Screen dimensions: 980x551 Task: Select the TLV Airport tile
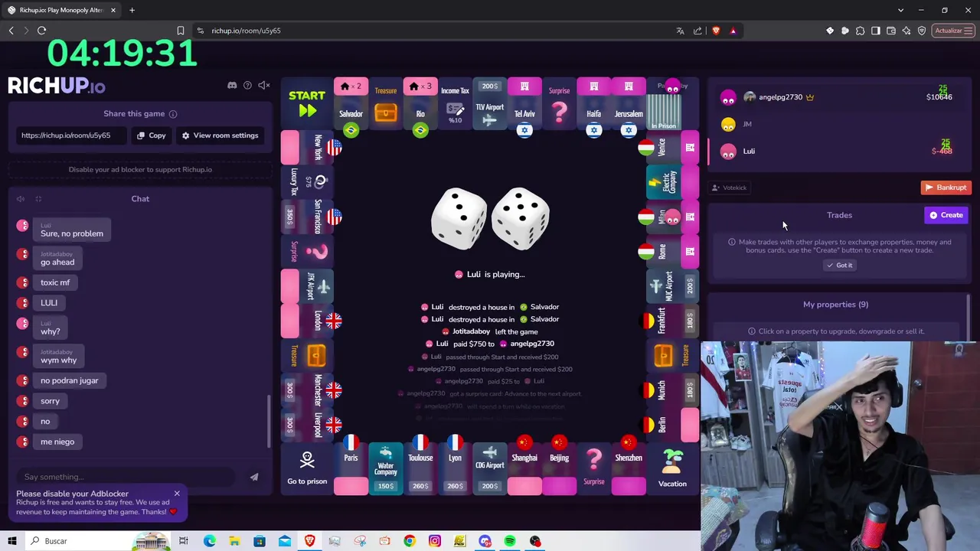coord(489,105)
